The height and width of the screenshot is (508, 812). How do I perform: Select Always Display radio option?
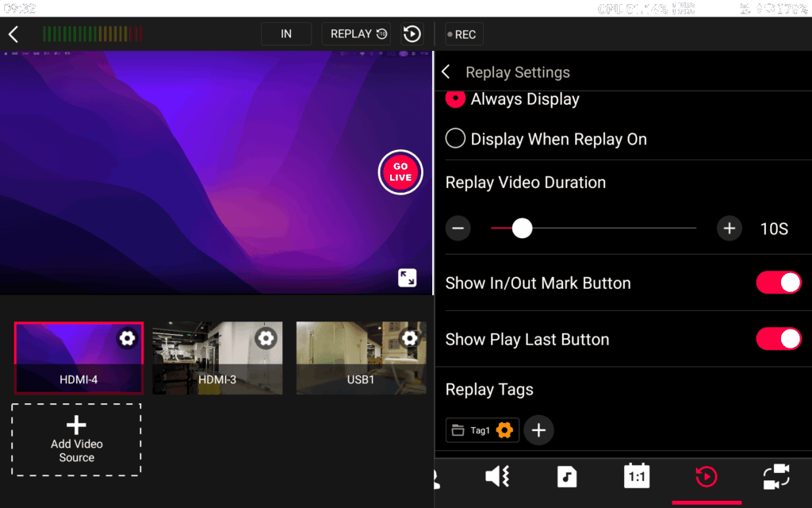pos(455,99)
